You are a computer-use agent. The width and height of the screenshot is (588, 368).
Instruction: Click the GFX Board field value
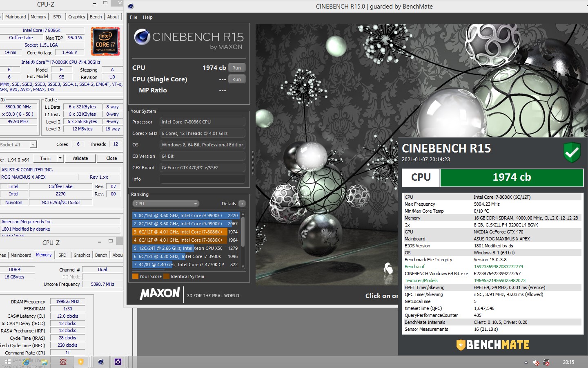point(203,168)
